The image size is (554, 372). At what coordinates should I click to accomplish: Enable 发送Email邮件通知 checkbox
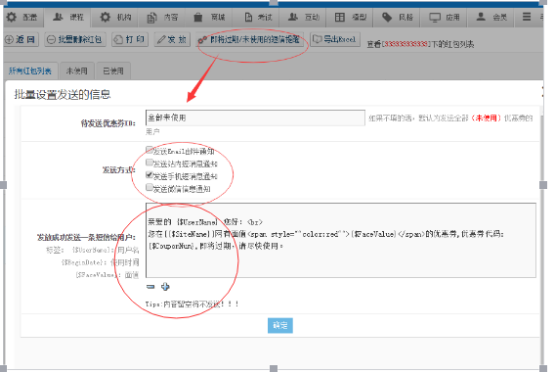(x=149, y=150)
